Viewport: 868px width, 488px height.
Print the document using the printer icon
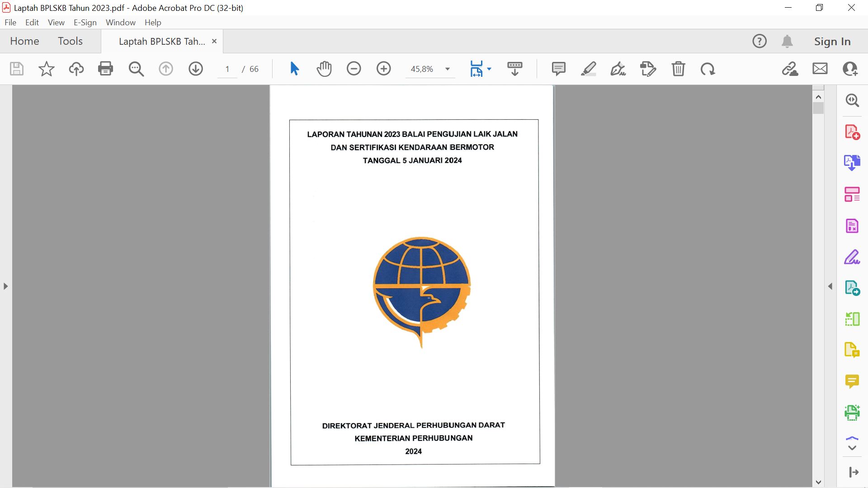click(106, 69)
